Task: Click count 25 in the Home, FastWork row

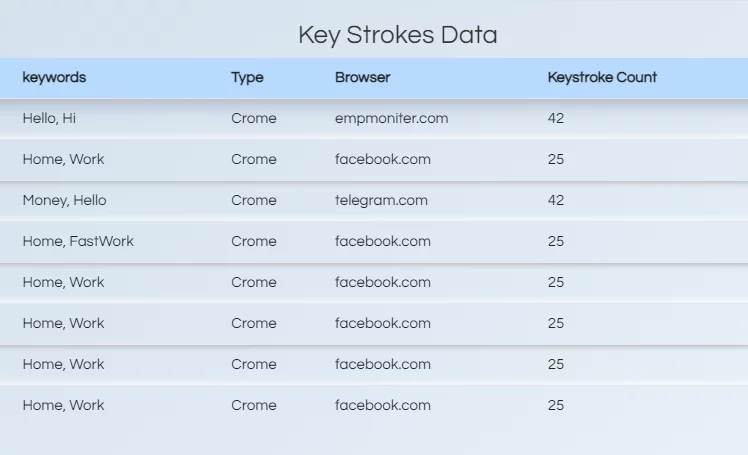Action: coord(556,241)
